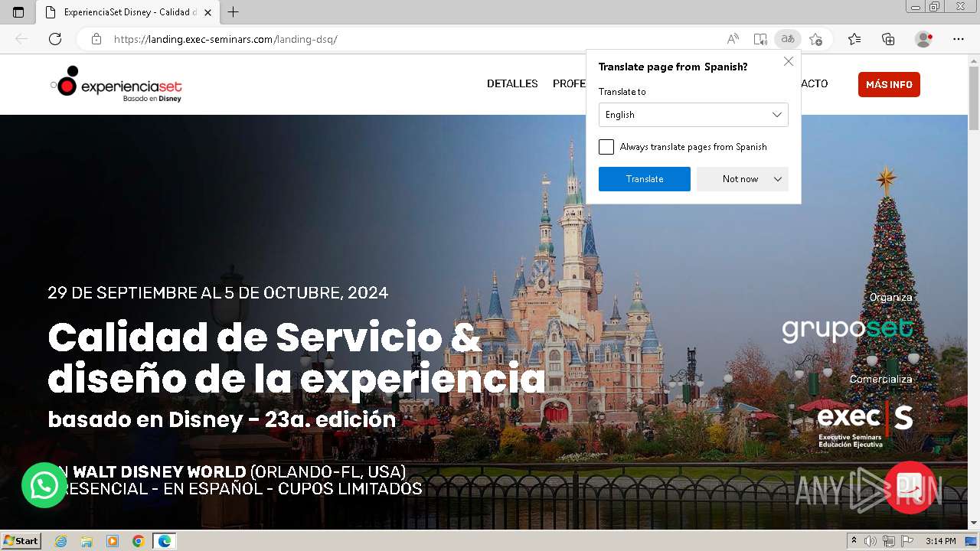Image resolution: width=980 pixels, height=551 pixels.
Task: Click the exec S Executive Seminars logo
Action: coord(865,425)
